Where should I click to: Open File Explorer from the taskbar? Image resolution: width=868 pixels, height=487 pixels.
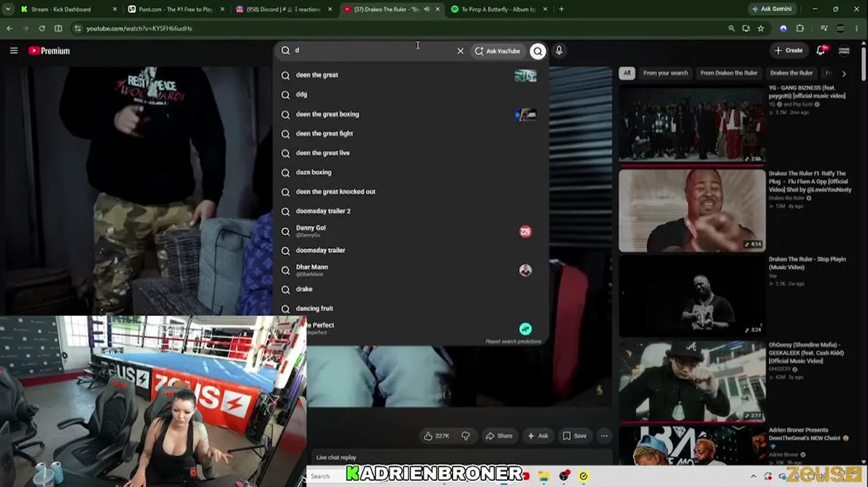tap(544, 476)
